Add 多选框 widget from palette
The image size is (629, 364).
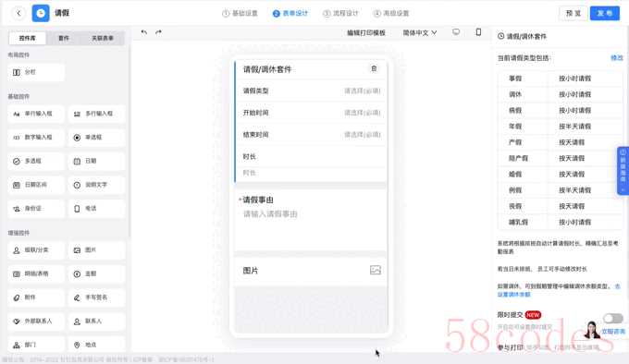pyautogui.click(x=36, y=161)
